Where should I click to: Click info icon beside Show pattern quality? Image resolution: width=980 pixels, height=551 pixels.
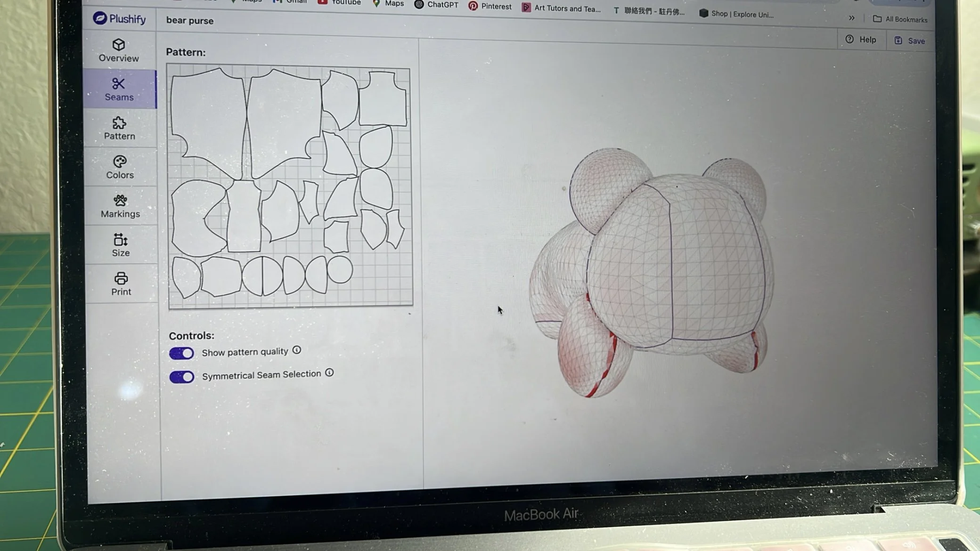(296, 350)
